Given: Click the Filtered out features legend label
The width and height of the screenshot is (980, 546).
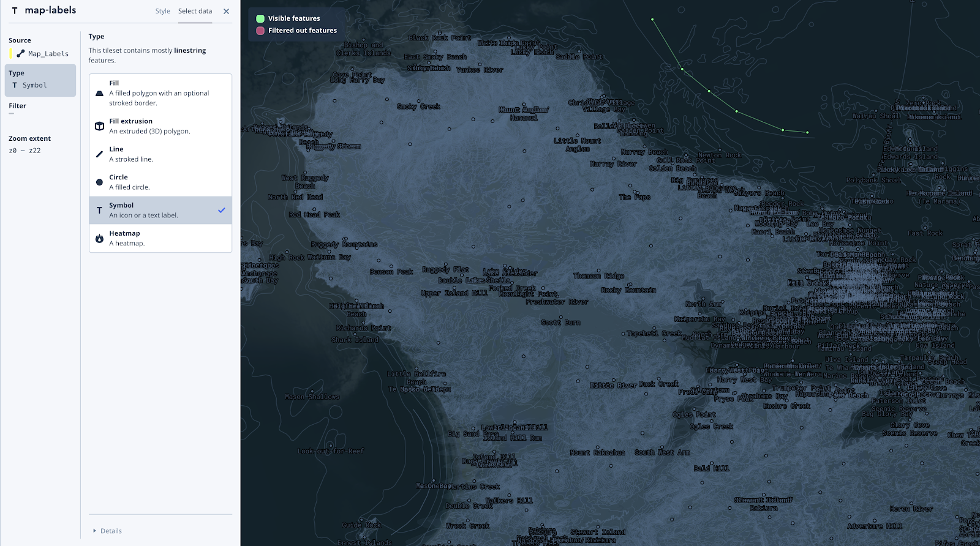Looking at the screenshot, I should point(303,31).
